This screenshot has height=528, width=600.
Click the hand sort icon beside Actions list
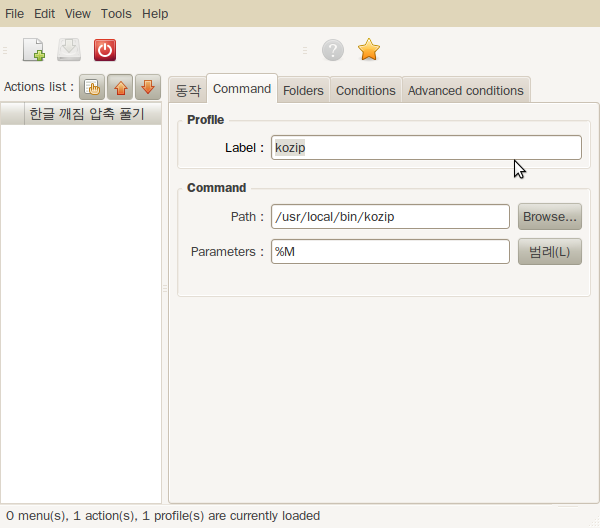click(92, 87)
